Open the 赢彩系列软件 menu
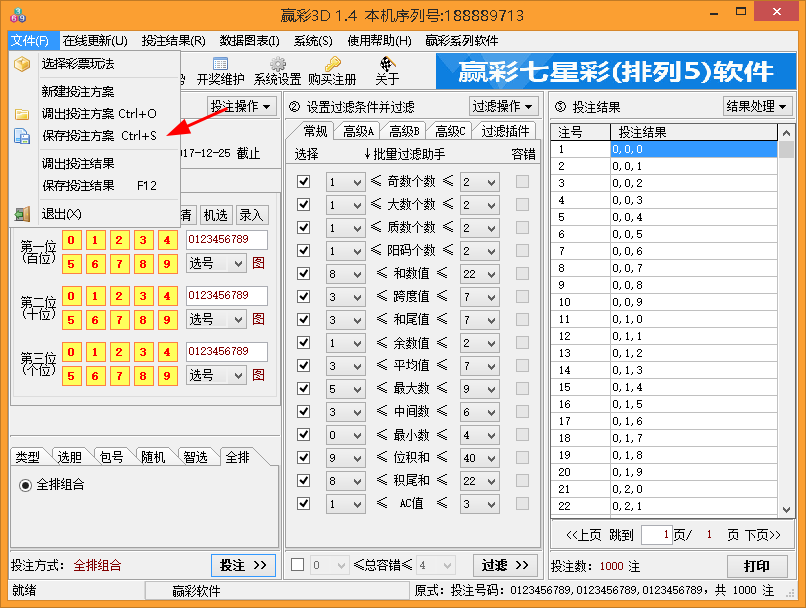Viewport: 806px width, 608px height. (462, 41)
